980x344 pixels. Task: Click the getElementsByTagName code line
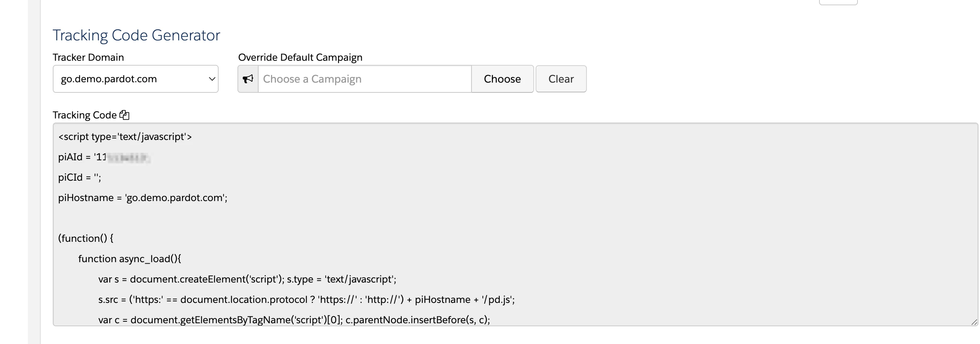click(x=294, y=319)
